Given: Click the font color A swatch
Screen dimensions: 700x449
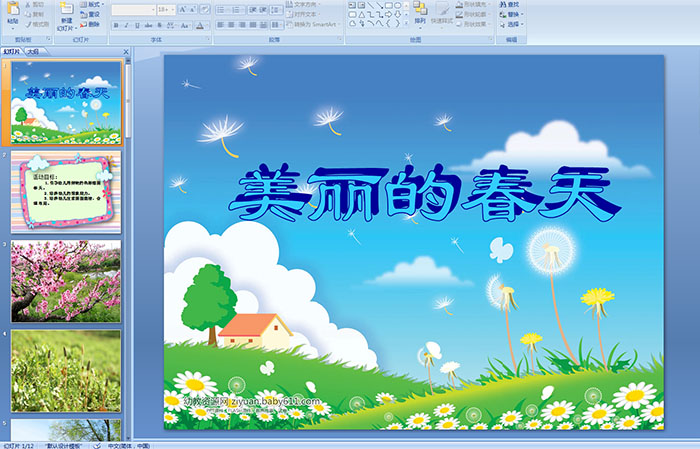Looking at the screenshot, I should tap(200, 25).
